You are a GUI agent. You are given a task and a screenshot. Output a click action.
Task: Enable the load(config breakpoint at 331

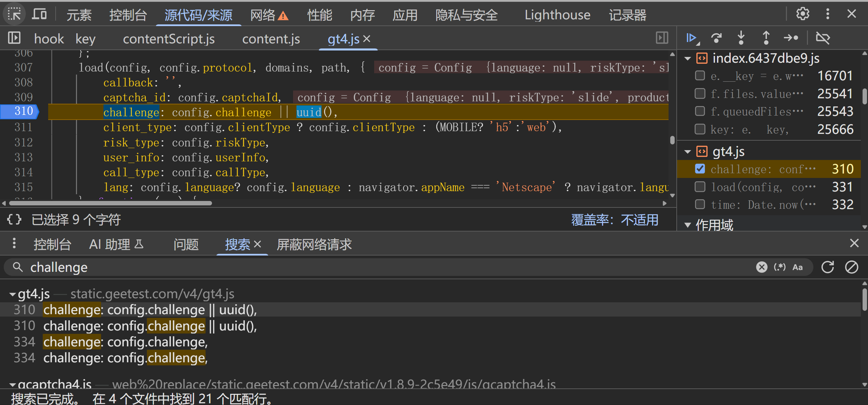[700, 187]
